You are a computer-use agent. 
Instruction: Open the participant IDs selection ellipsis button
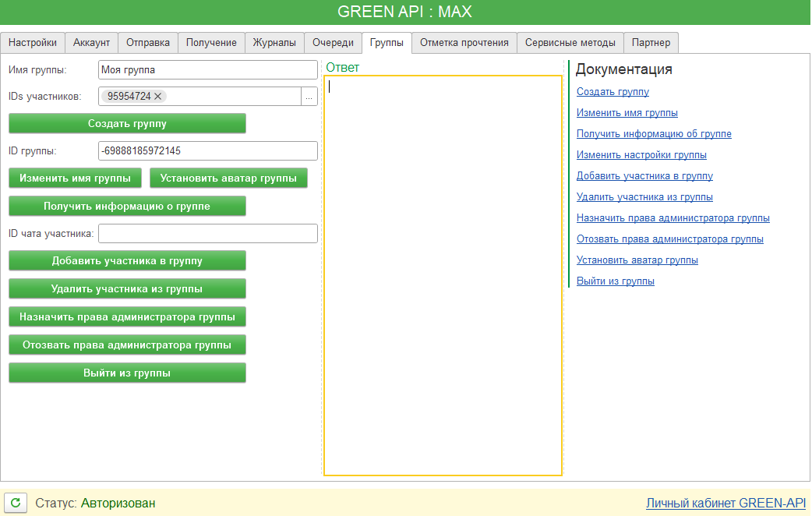309,97
